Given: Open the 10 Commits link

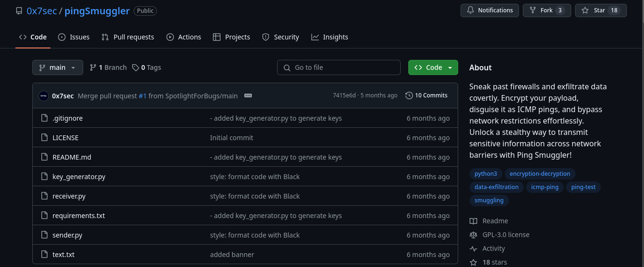Looking at the screenshot, I should click(x=426, y=95).
